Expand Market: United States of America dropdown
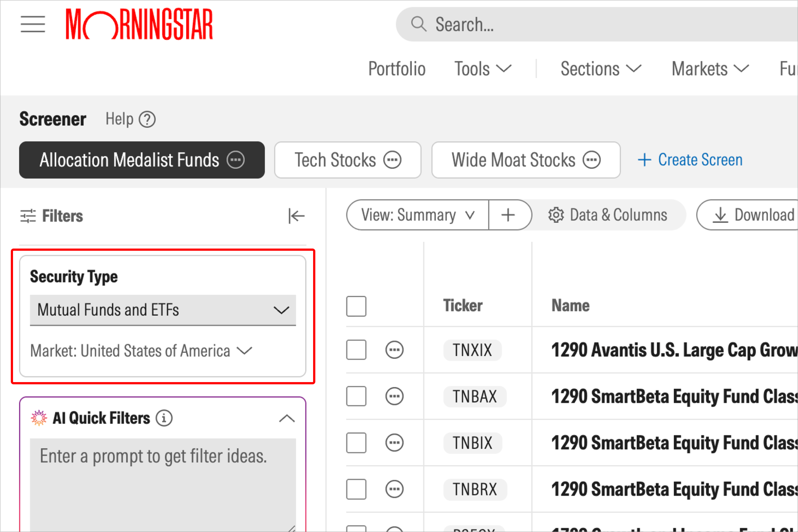 pyautogui.click(x=141, y=351)
